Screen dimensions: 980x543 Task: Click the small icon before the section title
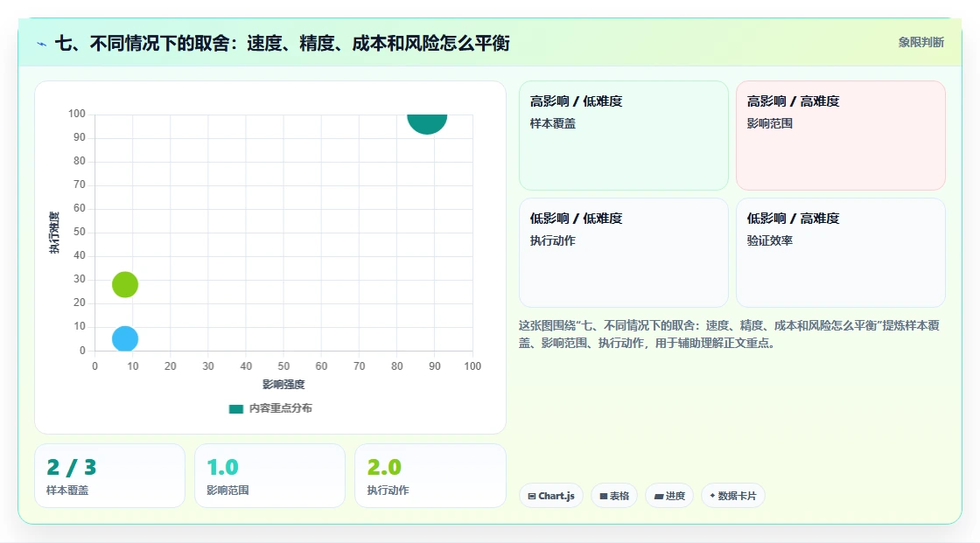pos(42,44)
